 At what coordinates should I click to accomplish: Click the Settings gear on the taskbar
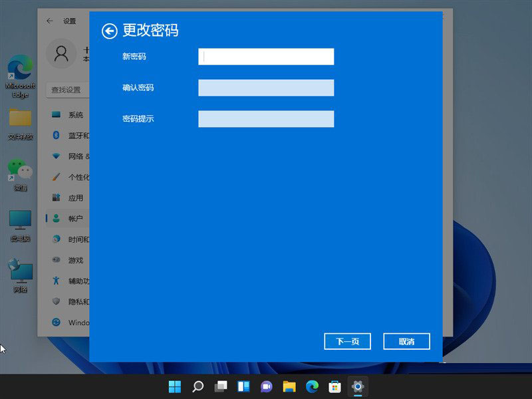coord(358,386)
